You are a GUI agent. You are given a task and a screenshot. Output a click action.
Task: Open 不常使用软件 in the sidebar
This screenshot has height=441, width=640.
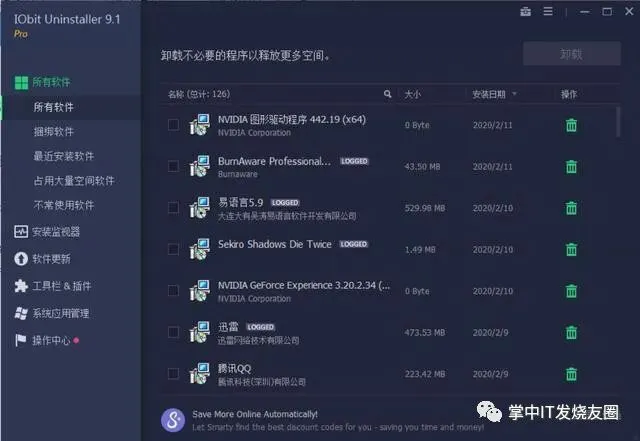[64, 205]
